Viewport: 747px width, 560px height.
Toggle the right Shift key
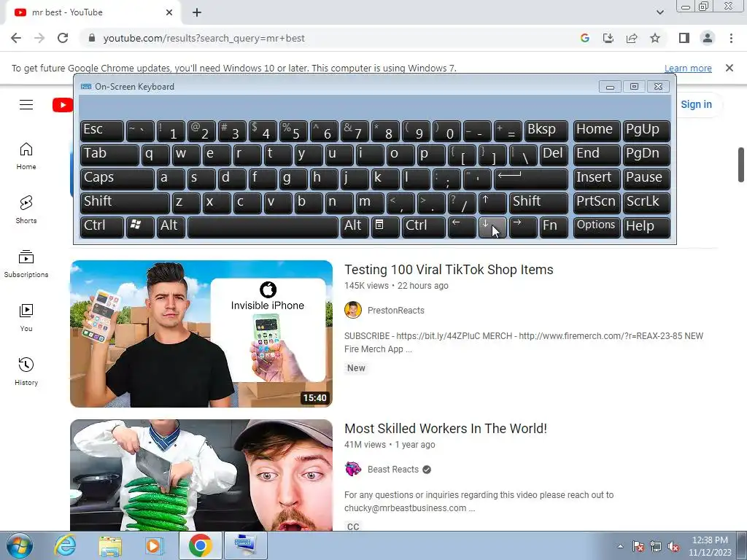point(538,203)
